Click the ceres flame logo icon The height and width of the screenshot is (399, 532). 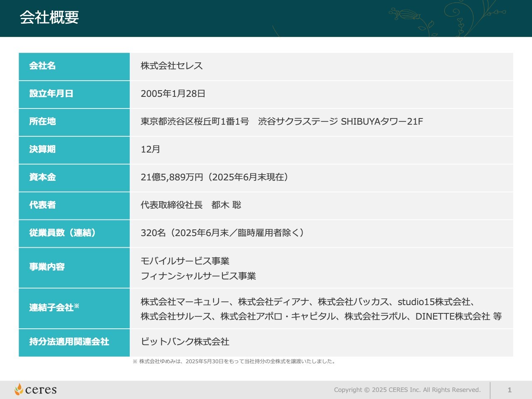(18, 389)
